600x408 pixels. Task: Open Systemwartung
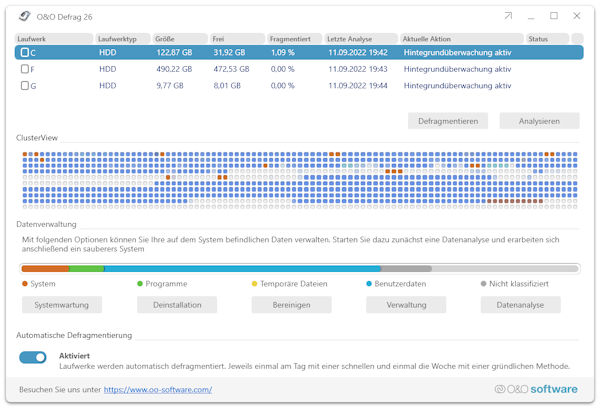[x=62, y=305]
